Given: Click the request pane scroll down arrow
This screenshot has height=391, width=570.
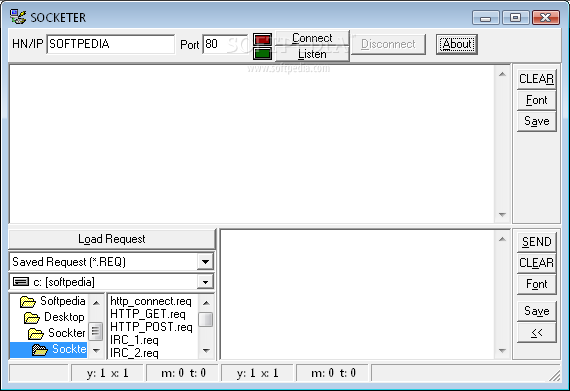Looking at the screenshot, I should click(502, 351).
